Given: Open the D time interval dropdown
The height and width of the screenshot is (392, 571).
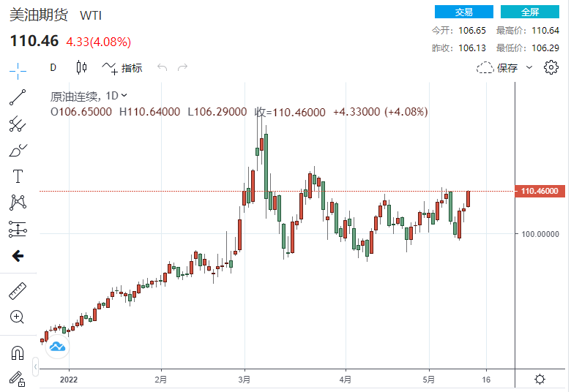Looking at the screenshot, I should pyautogui.click(x=53, y=68).
